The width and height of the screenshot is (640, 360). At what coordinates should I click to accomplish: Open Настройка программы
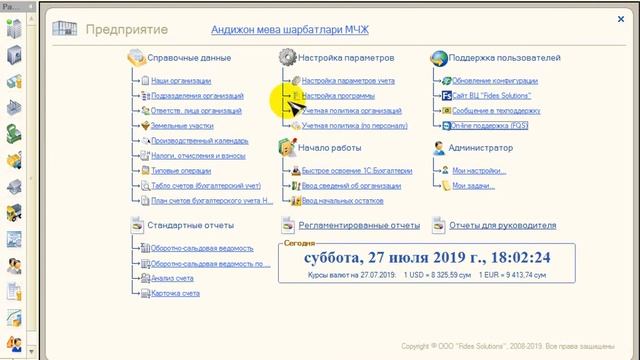pyautogui.click(x=338, y=96)
